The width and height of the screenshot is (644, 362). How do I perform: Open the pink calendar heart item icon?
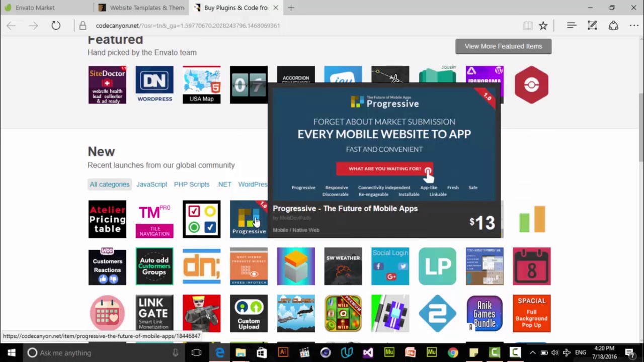click(x=107, y=314)
